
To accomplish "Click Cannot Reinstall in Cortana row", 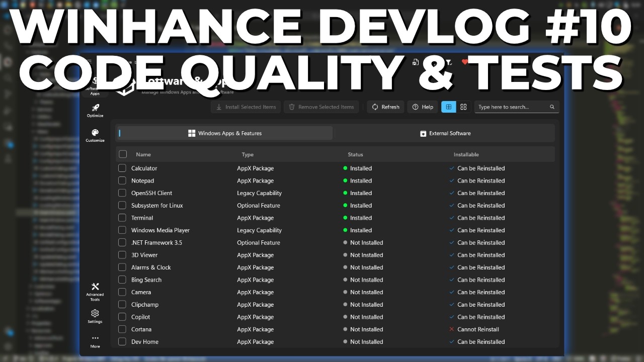I will click(478, 329).
